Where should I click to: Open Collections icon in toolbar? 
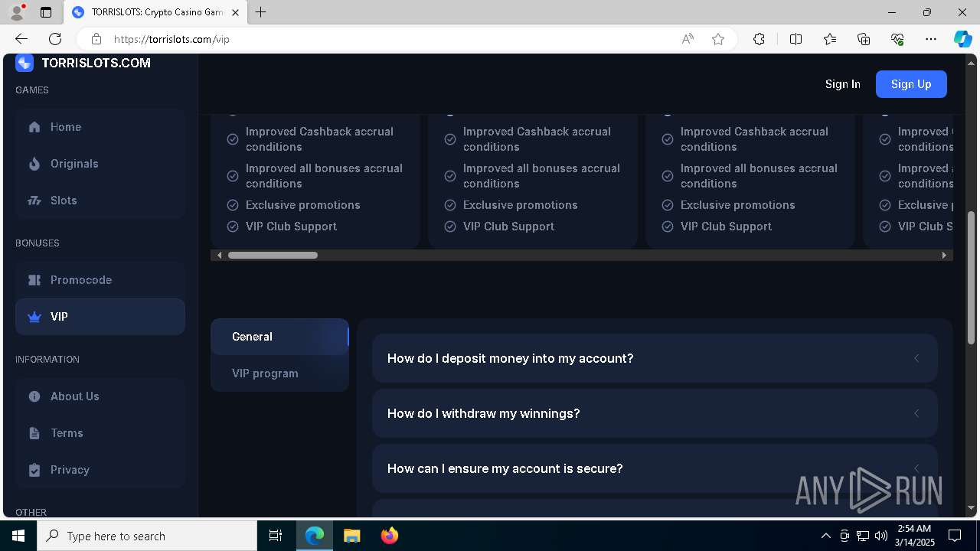(x=864, y=39)
